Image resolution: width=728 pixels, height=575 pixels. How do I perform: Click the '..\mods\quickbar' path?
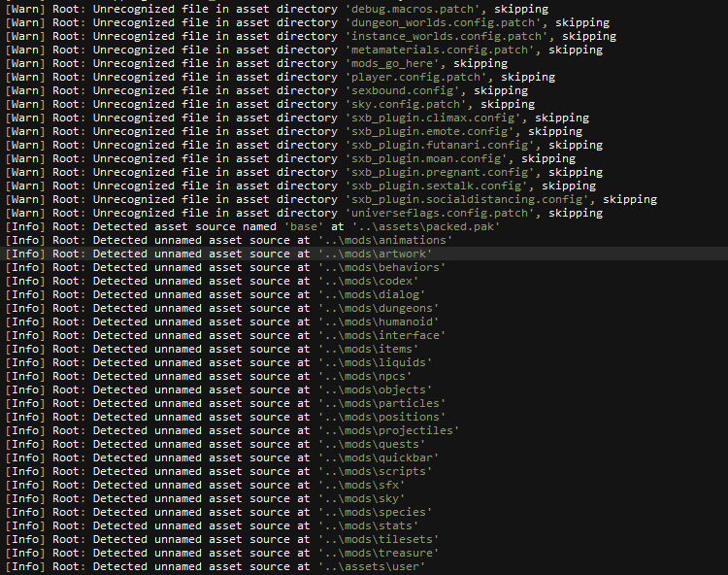pyautogui.click(x=379, y=457)
